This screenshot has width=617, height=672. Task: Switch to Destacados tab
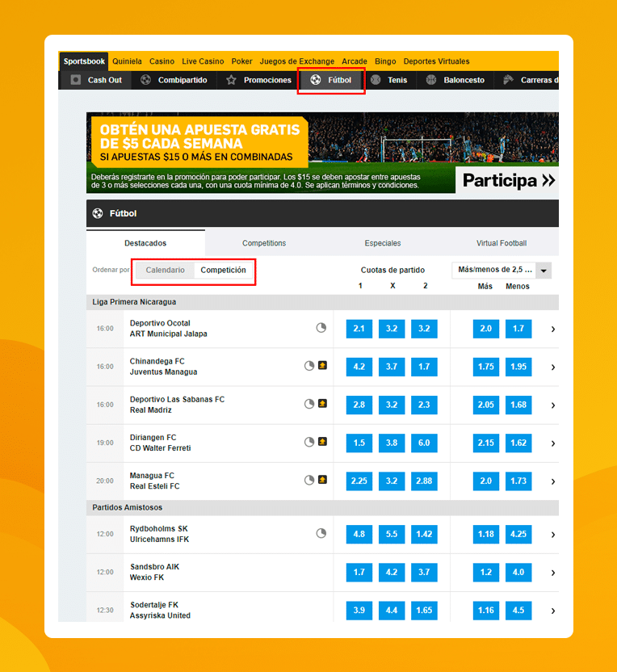(145, 243)
